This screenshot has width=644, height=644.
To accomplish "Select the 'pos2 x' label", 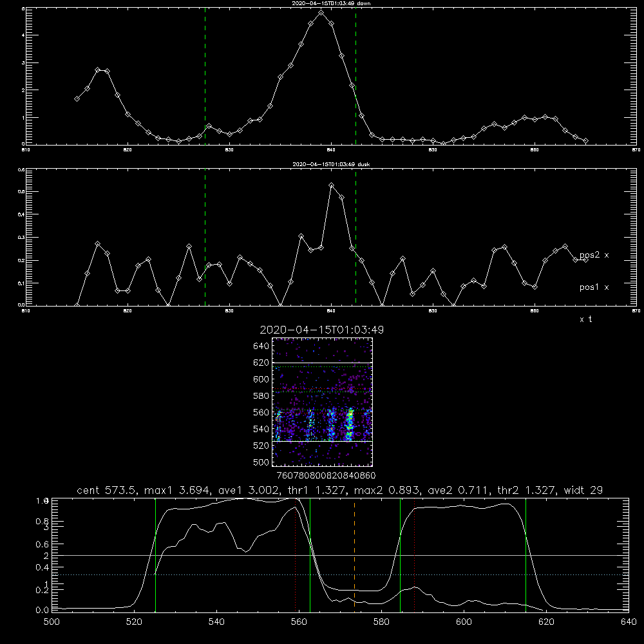I will (594, 255).
